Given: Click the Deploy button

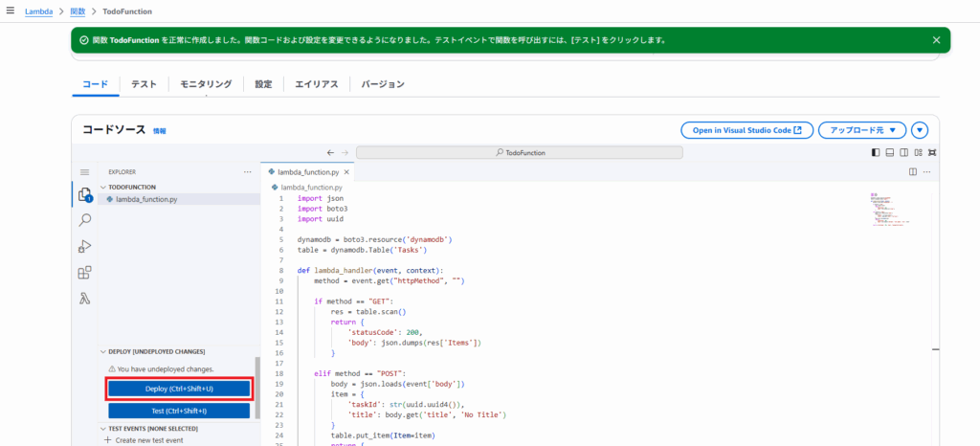Looking at the screenshot, I should click(x=179, y=389).
